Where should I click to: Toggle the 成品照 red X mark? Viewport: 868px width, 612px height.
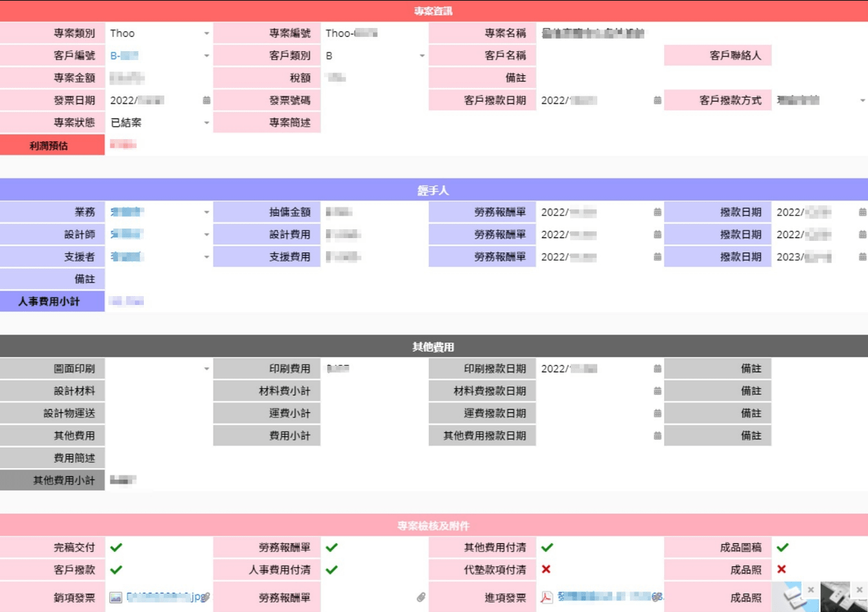(781, 569)
